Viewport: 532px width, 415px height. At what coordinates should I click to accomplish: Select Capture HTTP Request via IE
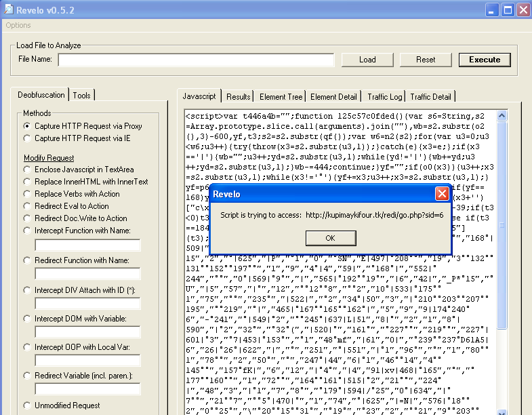point(27,138)
